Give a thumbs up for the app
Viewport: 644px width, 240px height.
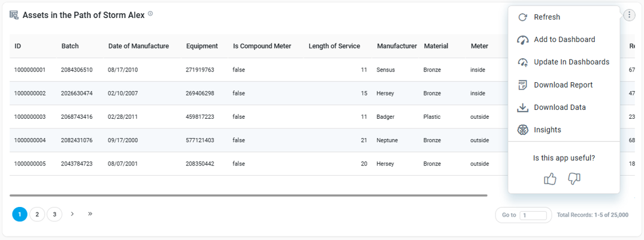[550, 179]
